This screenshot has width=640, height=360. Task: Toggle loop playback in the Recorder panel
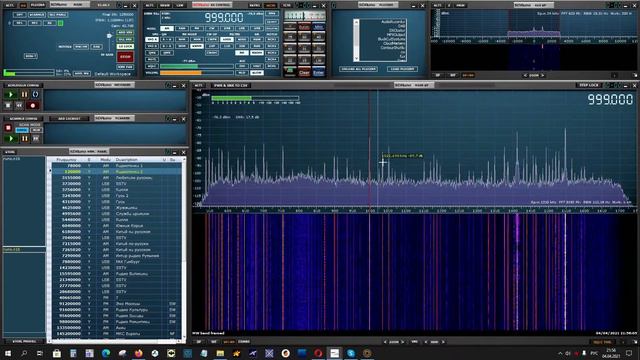36,95
